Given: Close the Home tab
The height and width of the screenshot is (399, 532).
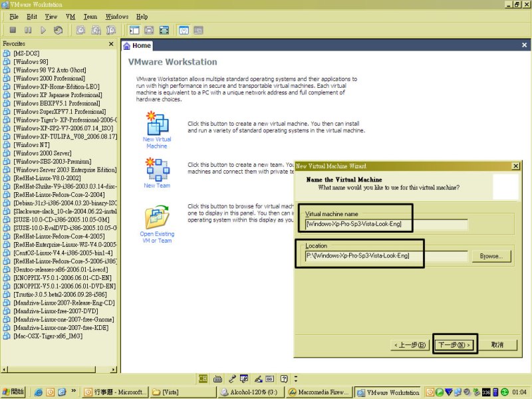Looking at the screenshot, I should coord(524,45).
